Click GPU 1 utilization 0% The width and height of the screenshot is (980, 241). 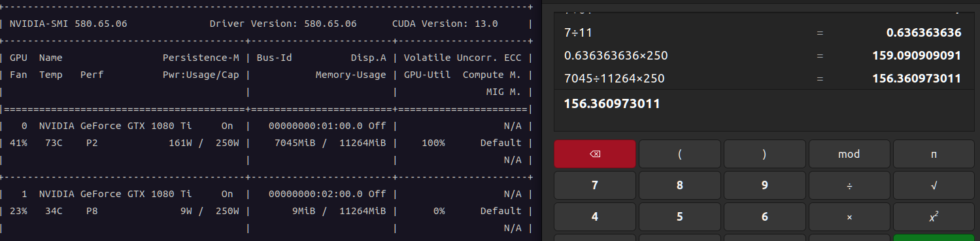(x=439, y=211)
